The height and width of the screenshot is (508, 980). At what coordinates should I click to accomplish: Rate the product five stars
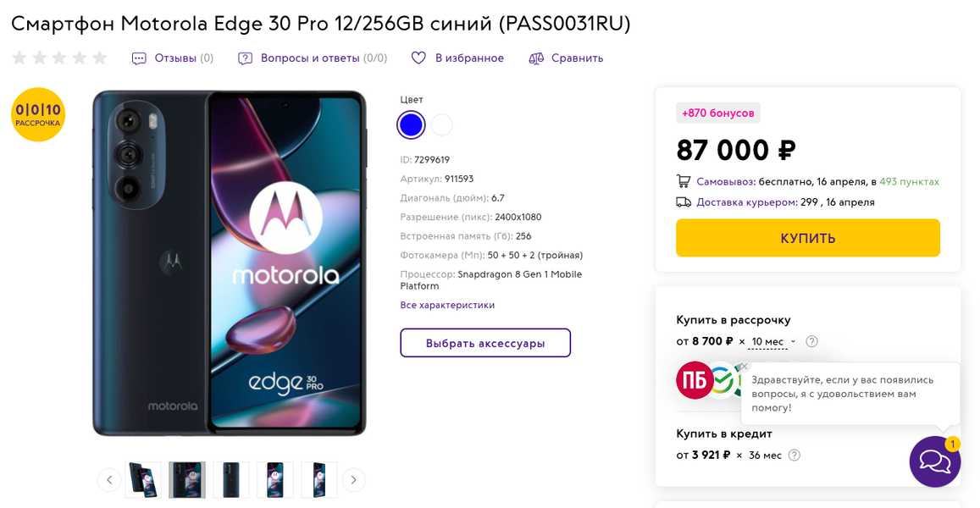coord(100,58)
